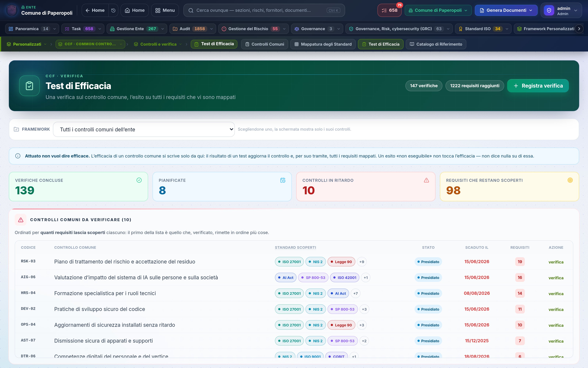Expand Governance, Risk, cybersecurity (GRC) menu

pos(399,29)
